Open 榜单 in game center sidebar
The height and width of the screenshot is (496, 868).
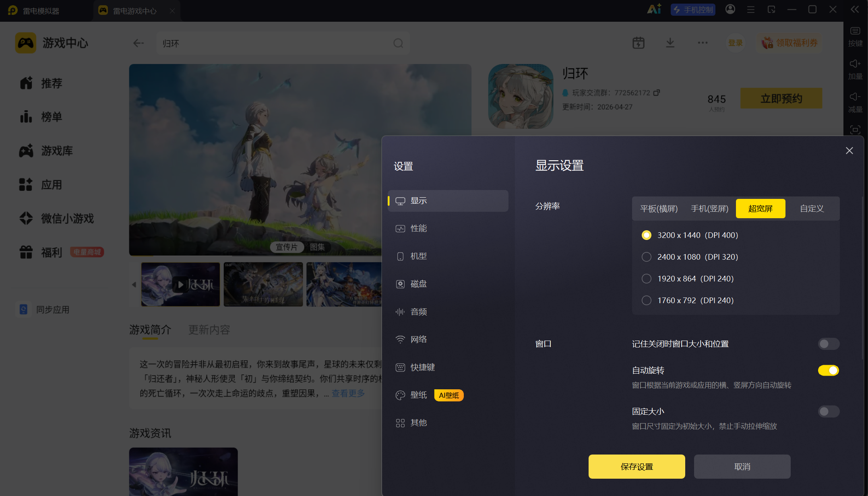(41, 117)
